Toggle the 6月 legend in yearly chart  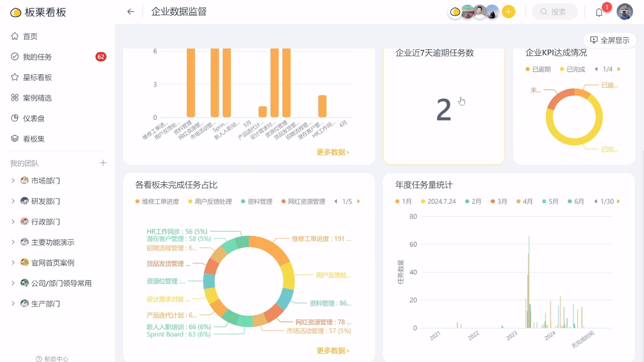point(576,202)
